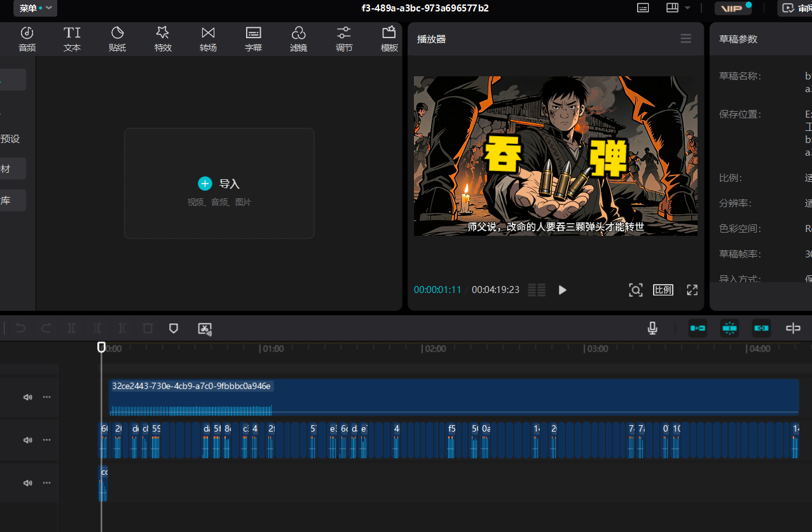Viewport: 812px width, 532px height.
Task: Click the blue plus import icon
Action: (x=205, y=184)
